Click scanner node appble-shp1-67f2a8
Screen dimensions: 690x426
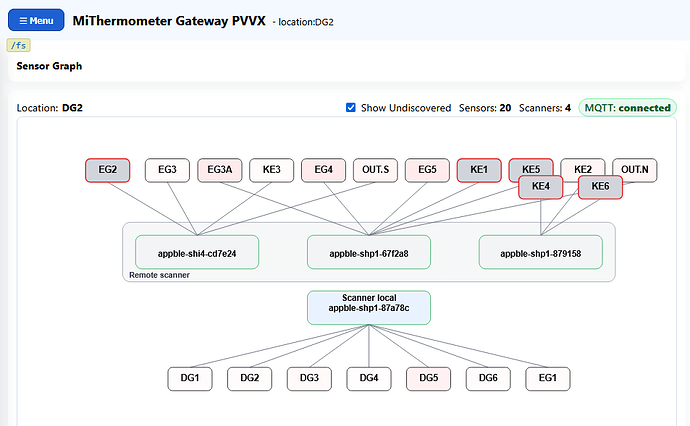point(369,252)
